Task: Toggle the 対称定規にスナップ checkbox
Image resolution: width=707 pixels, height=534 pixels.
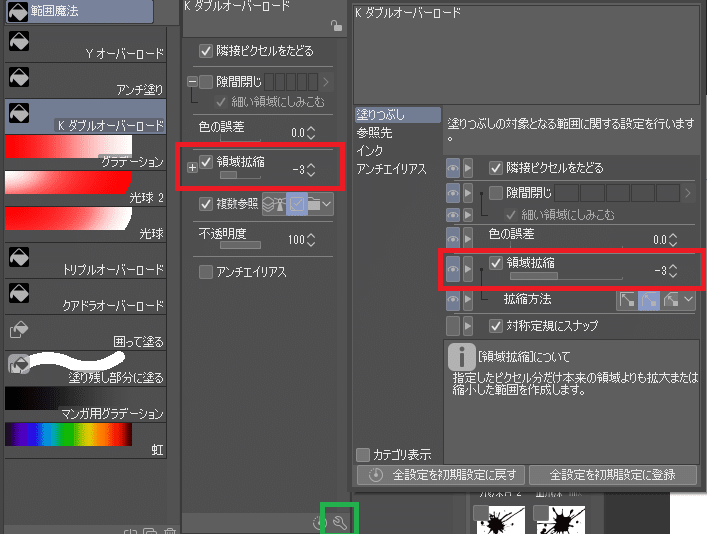Action: click(496, 326)
